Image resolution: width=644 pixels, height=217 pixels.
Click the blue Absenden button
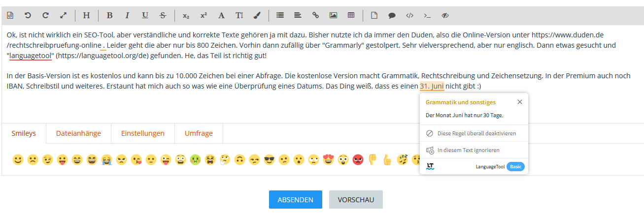tap(295, 200)
